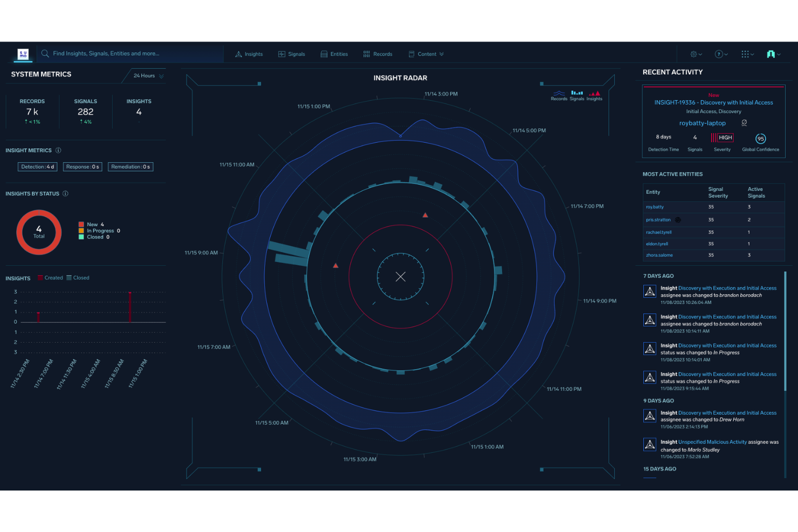Click the red New status swatch in legend
This screenshot has width=798, height=532.
81,224
